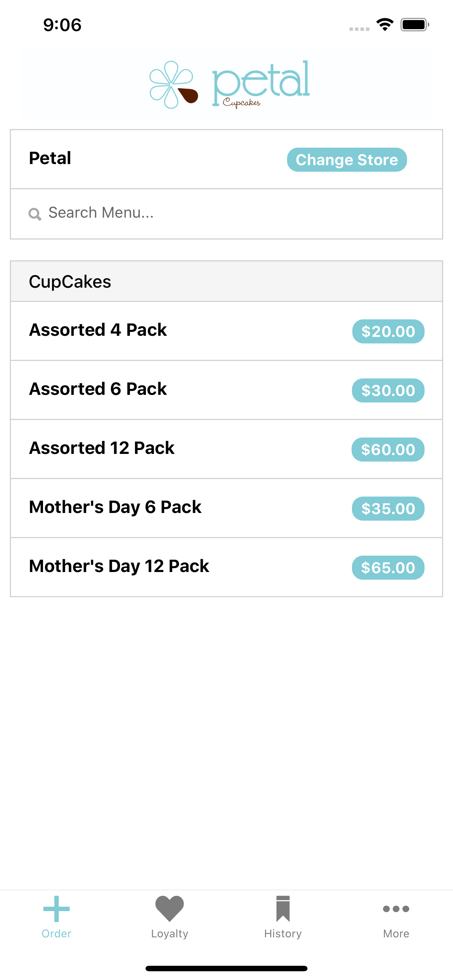Image resolution: width=453 pixels, height=980 pixels.
Task: Tap the $30.00 price badge
Action: (x=388, y=390)
